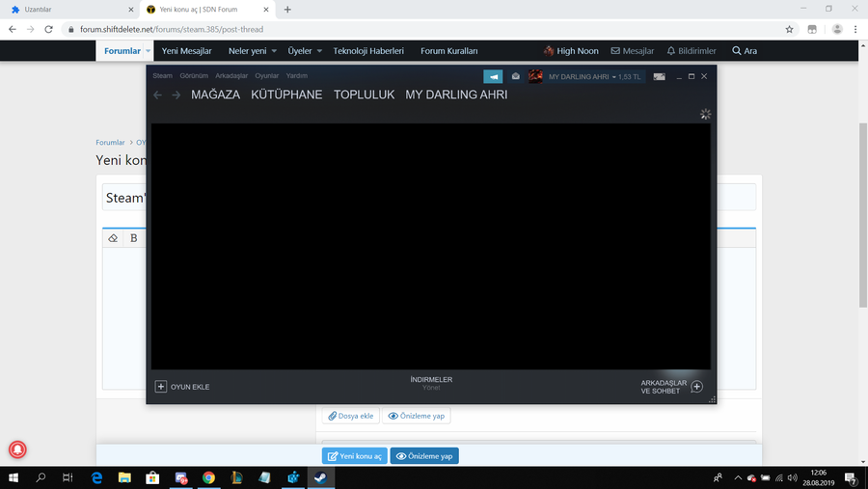Show hidden system tray icons
Viewport: 868px width, 489px height.
coord(738,477)
